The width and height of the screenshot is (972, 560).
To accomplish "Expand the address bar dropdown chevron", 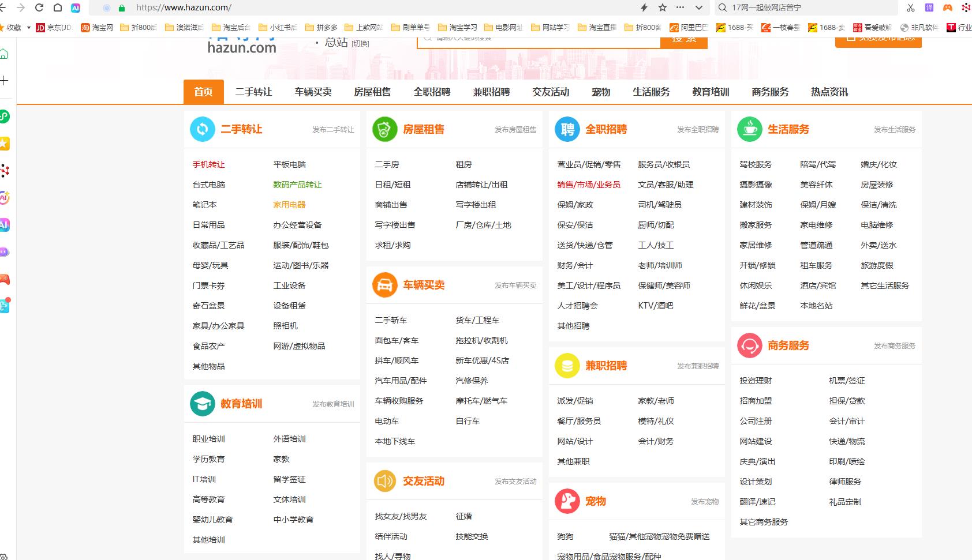I will tap(699, 7).
